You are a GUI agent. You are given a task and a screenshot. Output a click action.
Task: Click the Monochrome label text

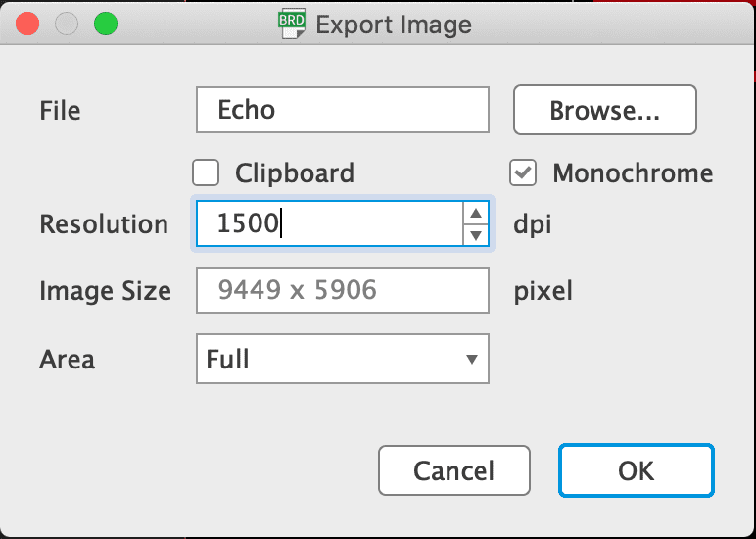(633, 173)
